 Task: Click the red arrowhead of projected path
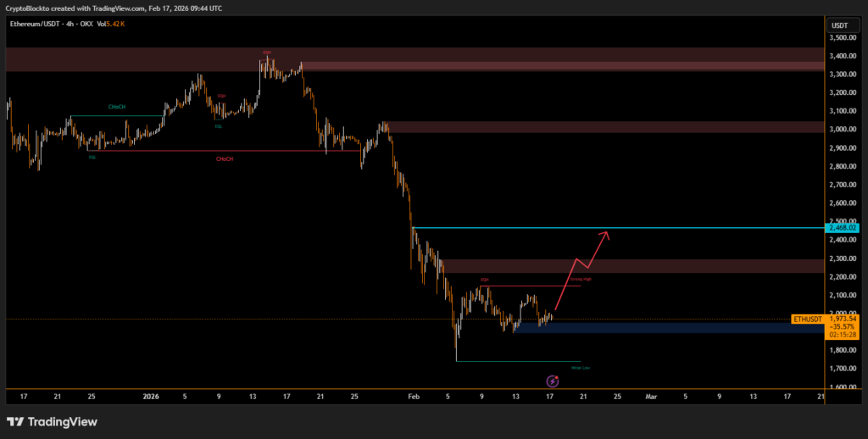coord(604,234)
